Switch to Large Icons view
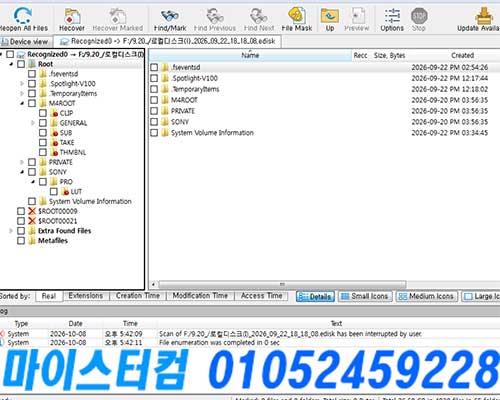Screen dimensions: 500x400 [481, 296]
